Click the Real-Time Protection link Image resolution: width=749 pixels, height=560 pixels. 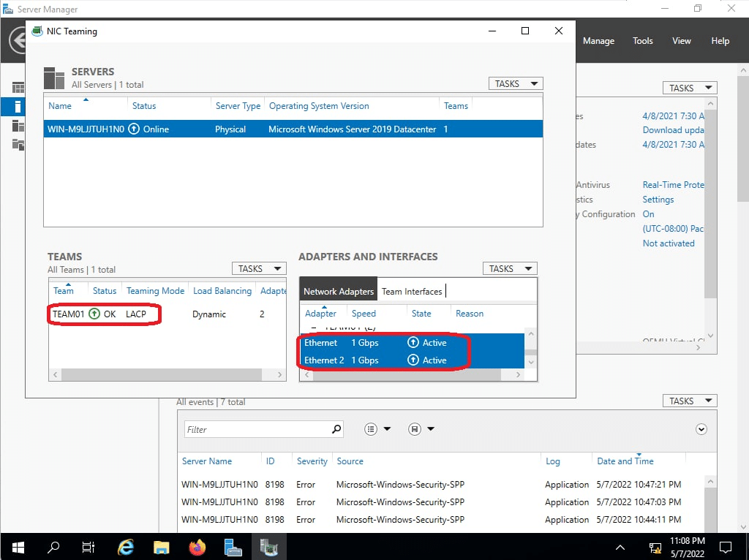coord(673,185)
